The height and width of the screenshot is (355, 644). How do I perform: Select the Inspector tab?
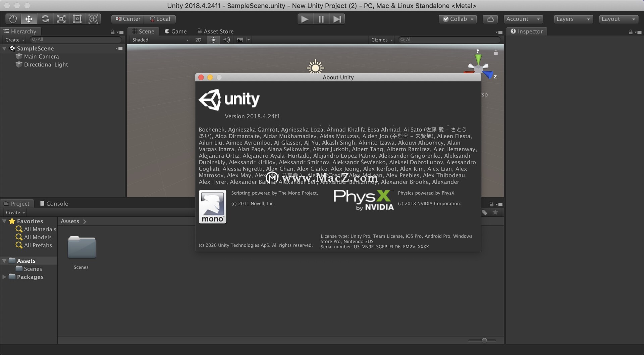[527, 31]
